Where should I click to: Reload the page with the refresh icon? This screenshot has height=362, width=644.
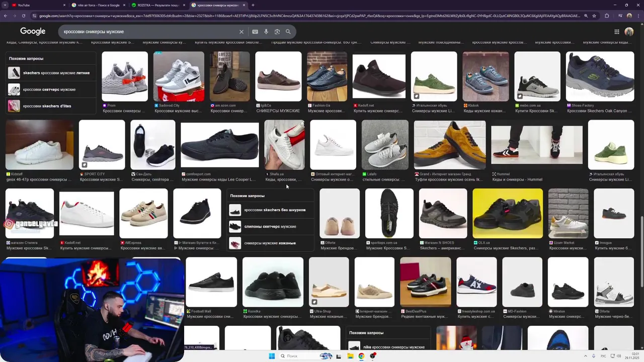click(x=25, y=16)
